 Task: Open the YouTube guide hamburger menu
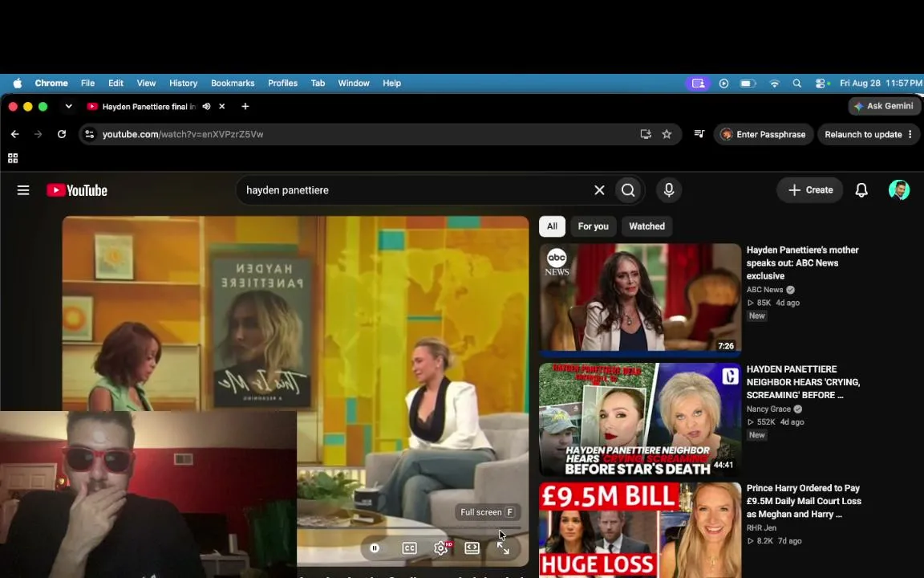pos(23,190)
